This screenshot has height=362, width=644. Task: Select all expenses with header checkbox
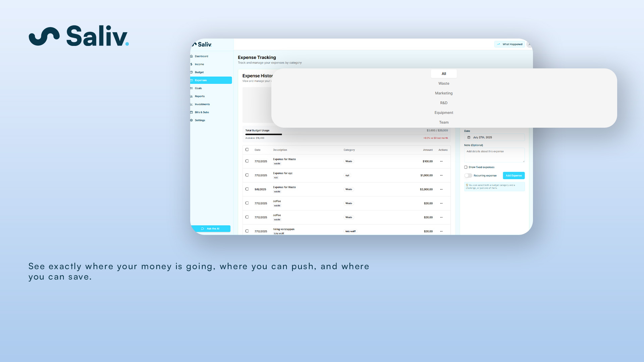(247, 150)
